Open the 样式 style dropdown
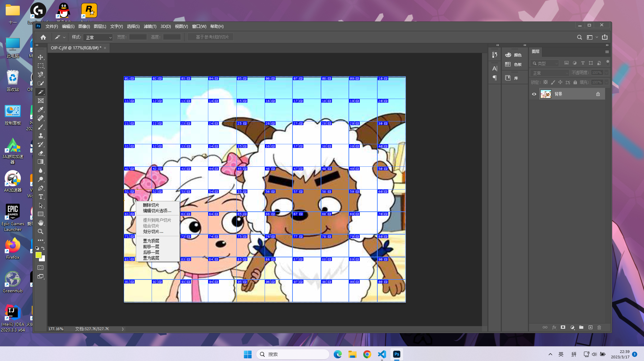The height and width of the screenshot is (361, 644). (x=98, y=37)
